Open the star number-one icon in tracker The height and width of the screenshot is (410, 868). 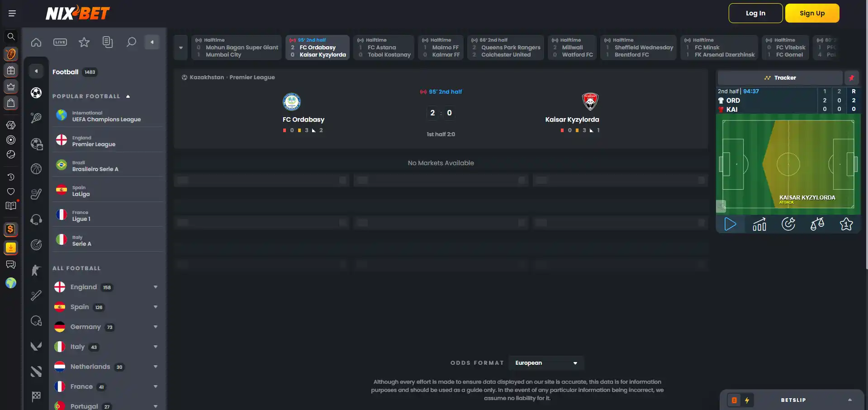click(x=846, y=224)
